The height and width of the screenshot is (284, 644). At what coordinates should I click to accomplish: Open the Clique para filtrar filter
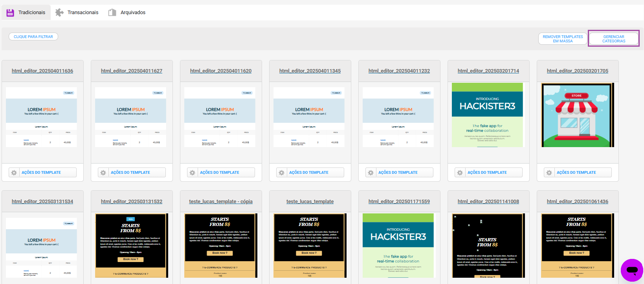33,36
